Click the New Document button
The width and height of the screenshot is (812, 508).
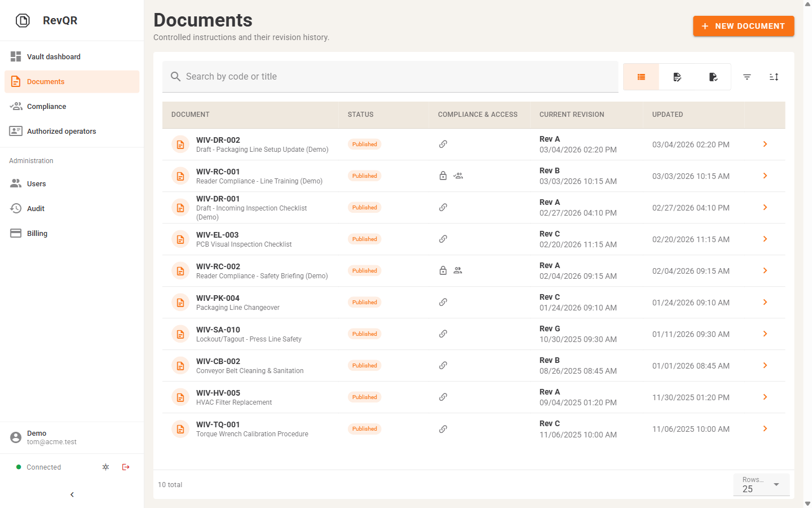pyautogui.click(x=743, y=26)
